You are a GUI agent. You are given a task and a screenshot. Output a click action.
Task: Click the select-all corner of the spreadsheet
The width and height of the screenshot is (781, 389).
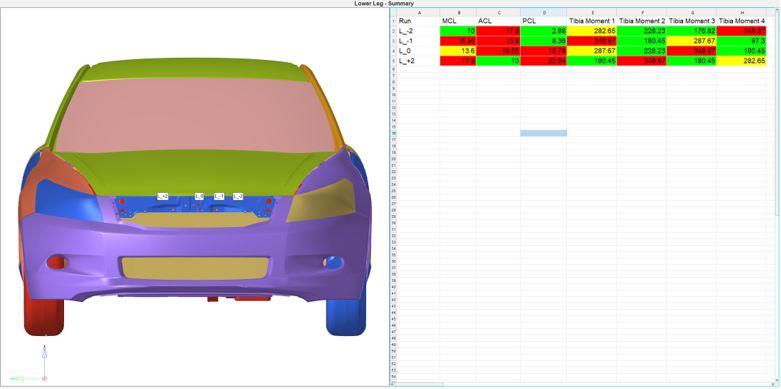coord(393,12)
